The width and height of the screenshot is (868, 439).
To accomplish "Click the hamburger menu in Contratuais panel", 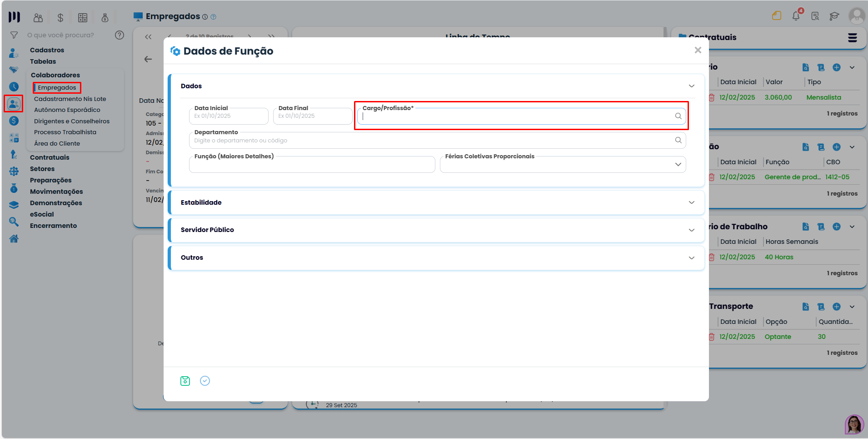I will click(853, 38).
